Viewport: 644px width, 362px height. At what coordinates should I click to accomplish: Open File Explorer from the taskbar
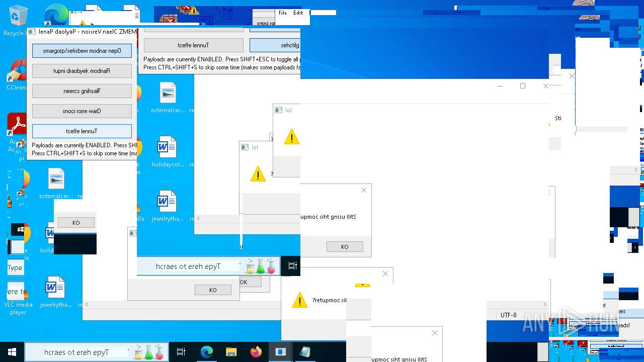pos(231,352)
